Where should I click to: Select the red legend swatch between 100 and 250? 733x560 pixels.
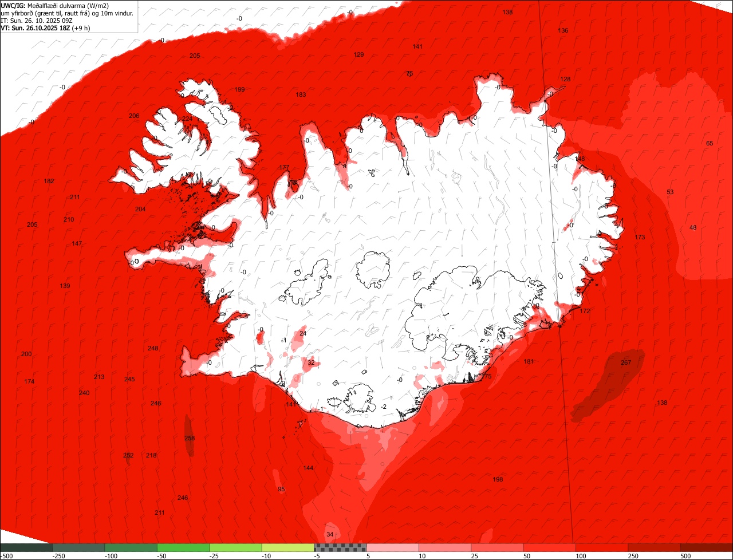click(x=602, y=547)
